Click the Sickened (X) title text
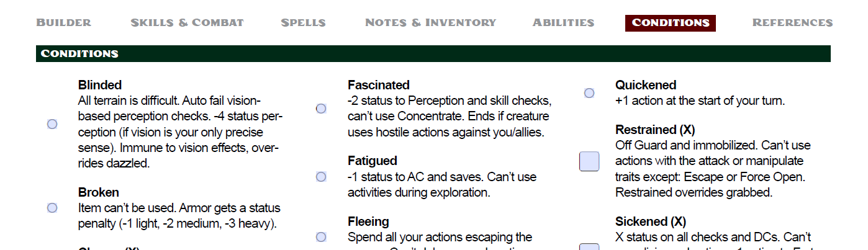Screen dimensions: 868x250 (650, 221)
